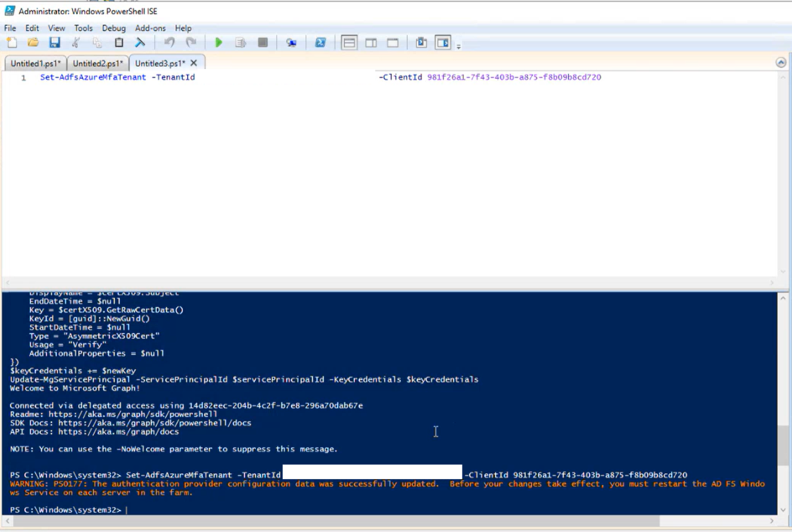
Task: Click the console prompt input line
Action: [69, 510]
